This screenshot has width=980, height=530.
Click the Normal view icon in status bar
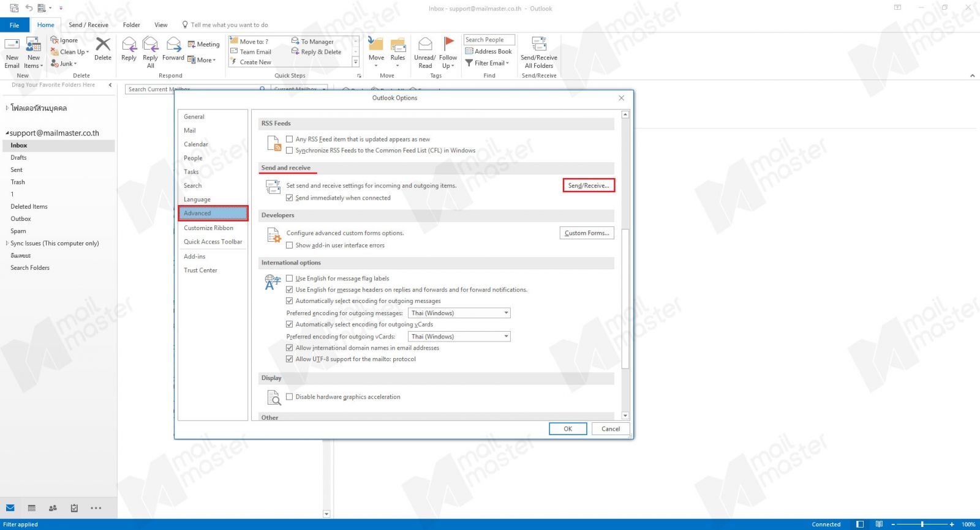point(860,524)
